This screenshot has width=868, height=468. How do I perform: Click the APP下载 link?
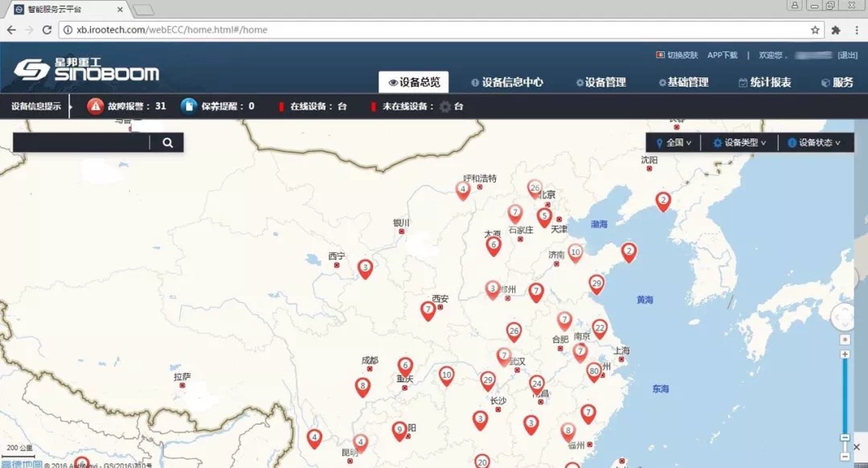(722, 55)
